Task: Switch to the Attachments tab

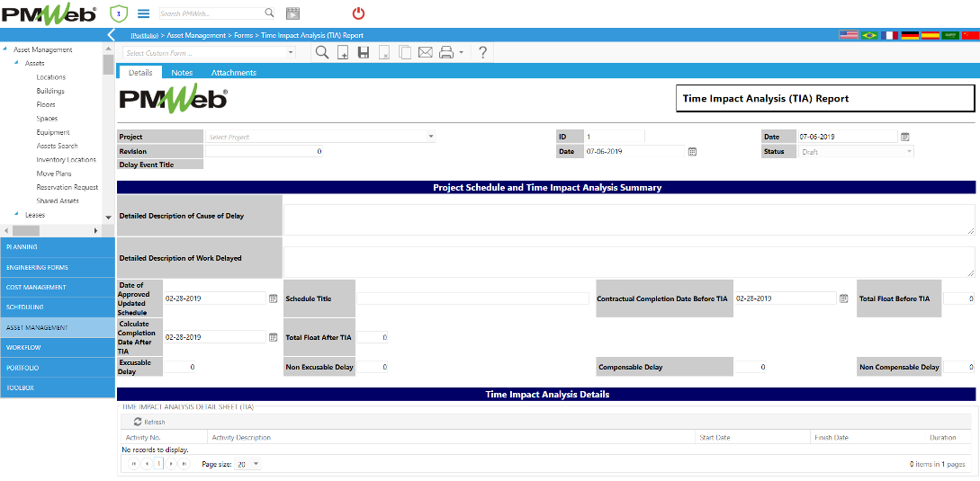Action: [234, 73]
